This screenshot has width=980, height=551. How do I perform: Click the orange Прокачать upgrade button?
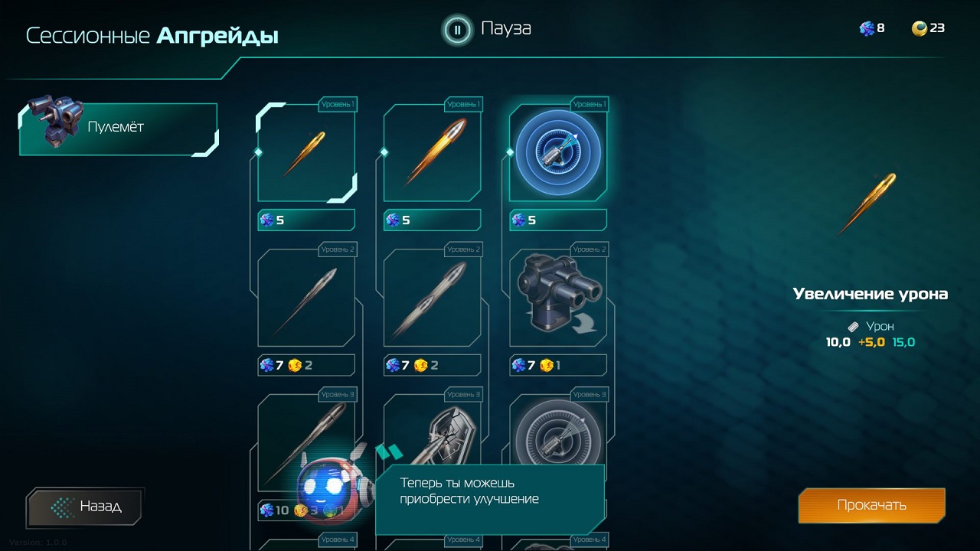tap(871, 505)
